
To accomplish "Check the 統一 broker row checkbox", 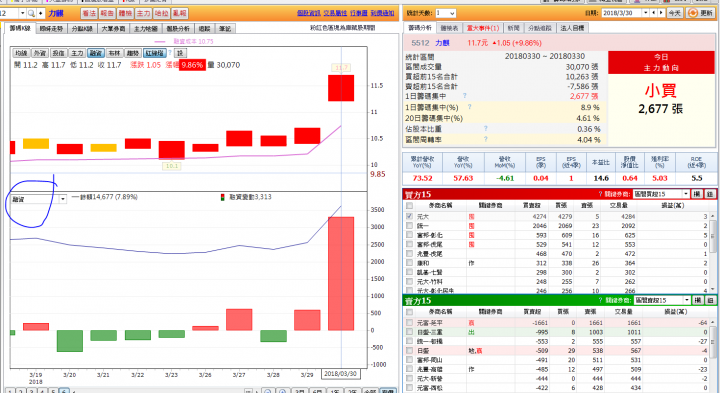I will coord(409,225).
